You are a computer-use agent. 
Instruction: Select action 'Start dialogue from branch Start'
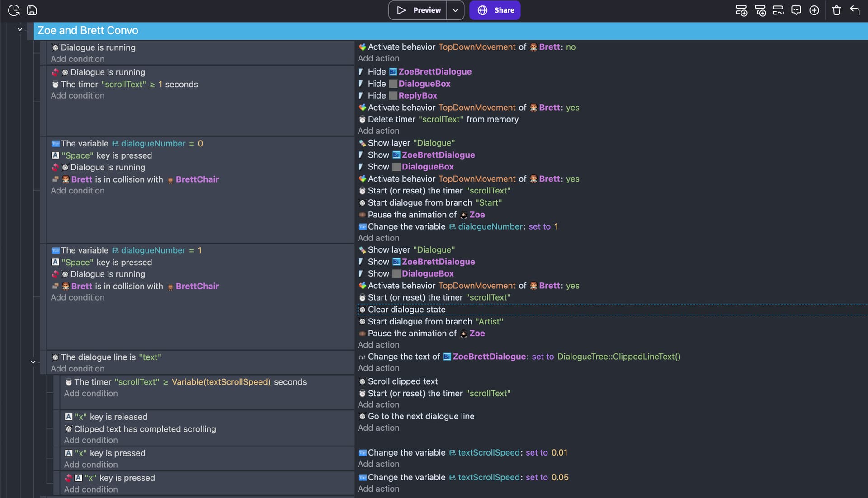point(430,202)
